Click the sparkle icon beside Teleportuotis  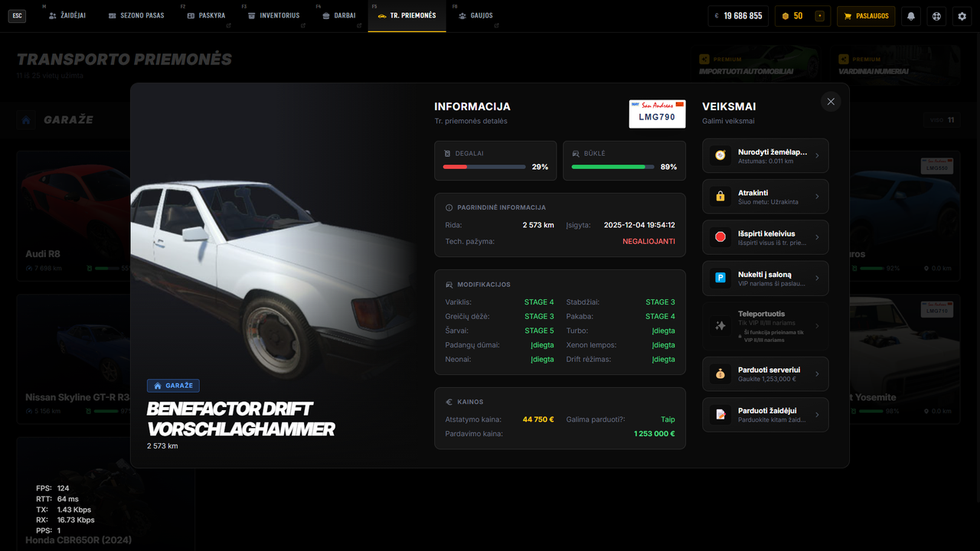[x=720, y=326]
